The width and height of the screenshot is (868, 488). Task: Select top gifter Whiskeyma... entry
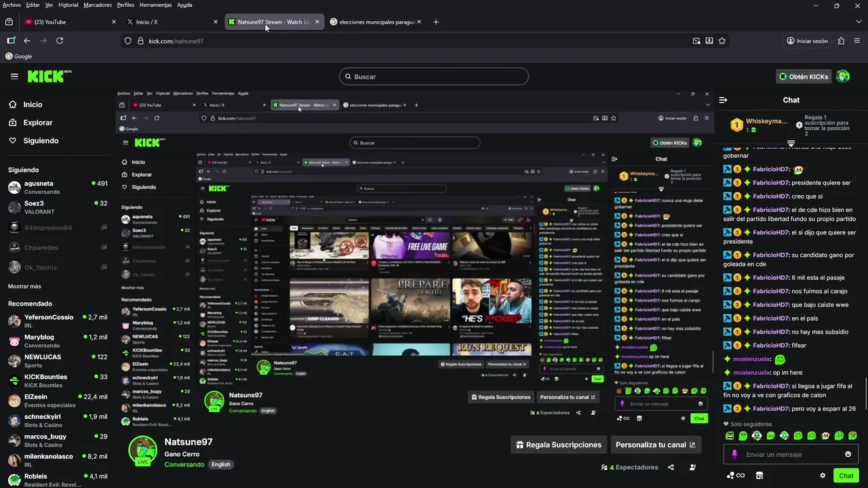758,125
